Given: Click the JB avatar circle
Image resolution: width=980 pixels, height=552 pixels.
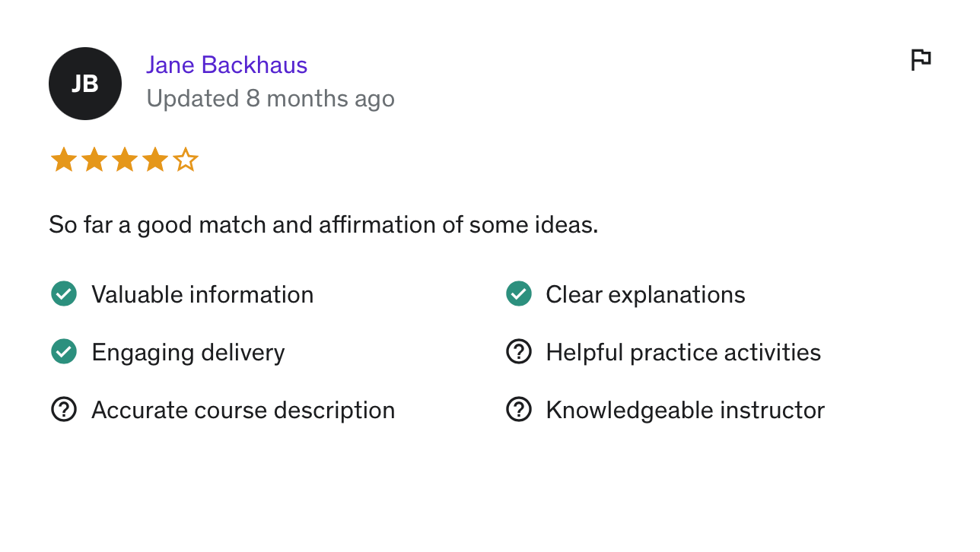Looking at the screenshot, I should [85, 84].
